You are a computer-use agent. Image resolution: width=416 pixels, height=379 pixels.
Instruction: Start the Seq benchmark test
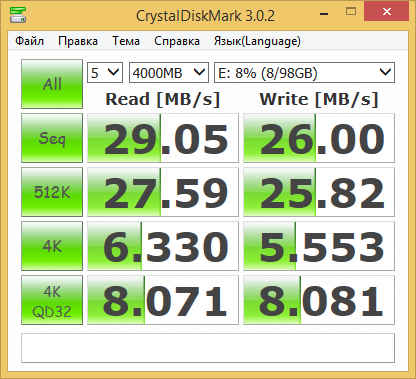(52, 138)
